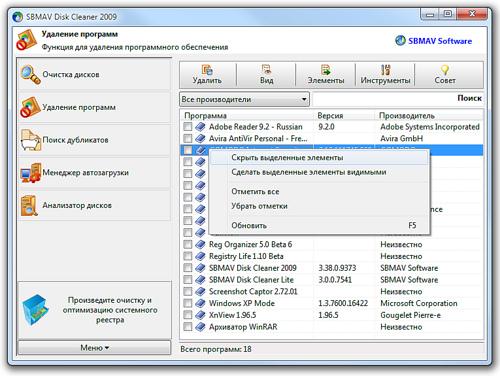Choose Сделать выделенные элементы видимыми

click(x=319, y=172)
